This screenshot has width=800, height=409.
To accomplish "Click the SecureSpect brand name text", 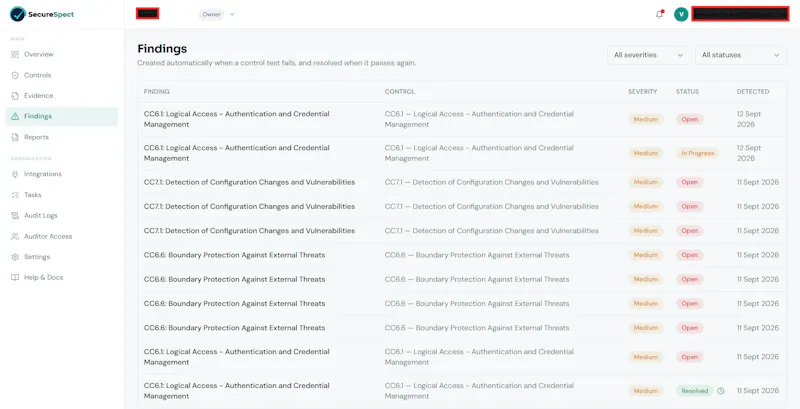I will [52, 14].
